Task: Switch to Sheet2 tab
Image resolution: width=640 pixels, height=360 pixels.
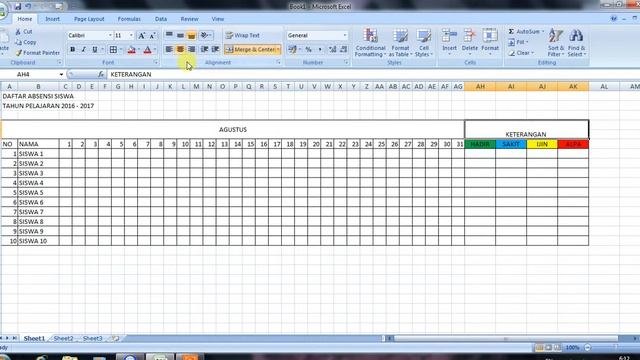Action: point(63,338)
